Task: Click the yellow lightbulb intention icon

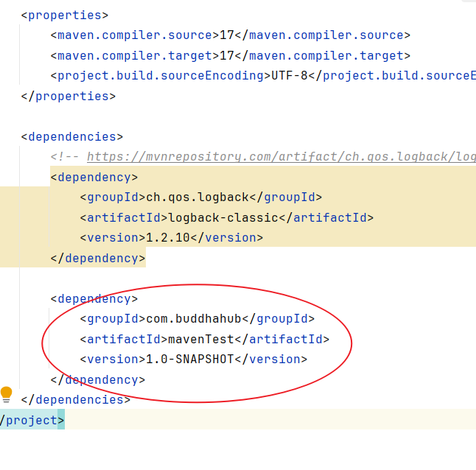Action: [7, 393]
